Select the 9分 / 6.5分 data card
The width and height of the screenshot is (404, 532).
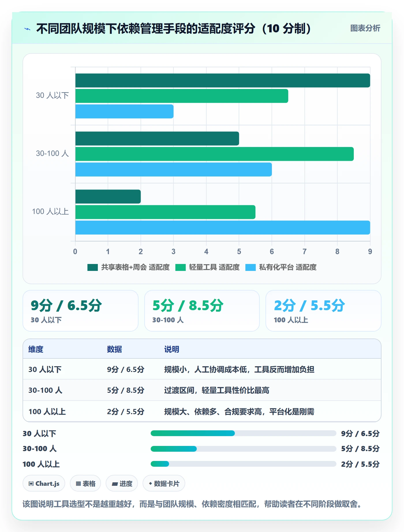pos(81,311)
